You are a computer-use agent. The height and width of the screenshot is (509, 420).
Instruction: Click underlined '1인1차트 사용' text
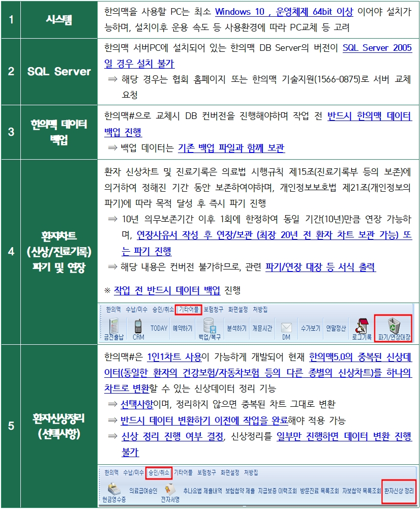tap(174, 357)
